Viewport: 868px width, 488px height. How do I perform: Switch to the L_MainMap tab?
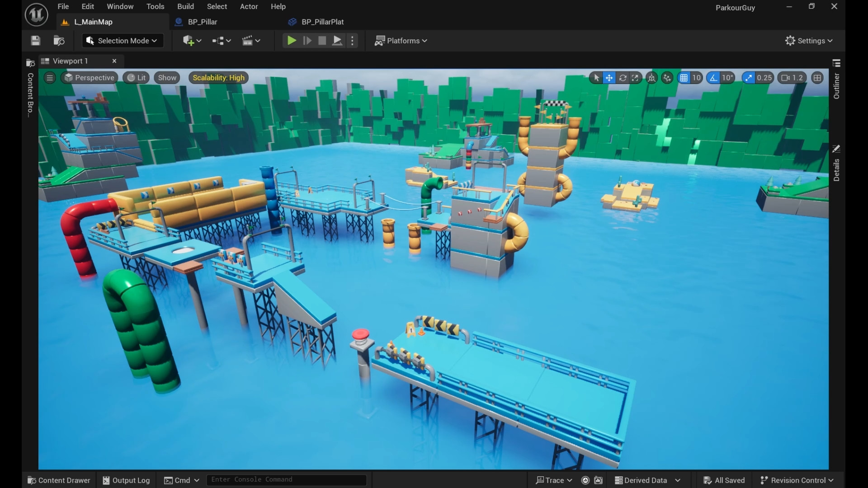112,22
